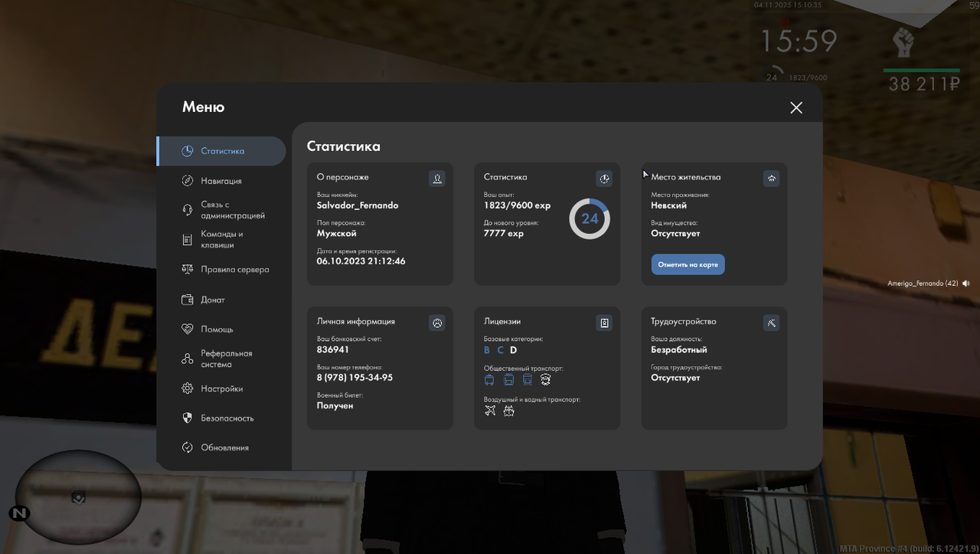This screenshot has width=980, height=554.
Task: Click the 15:59 HUD clock
Action: coord(799,41)
